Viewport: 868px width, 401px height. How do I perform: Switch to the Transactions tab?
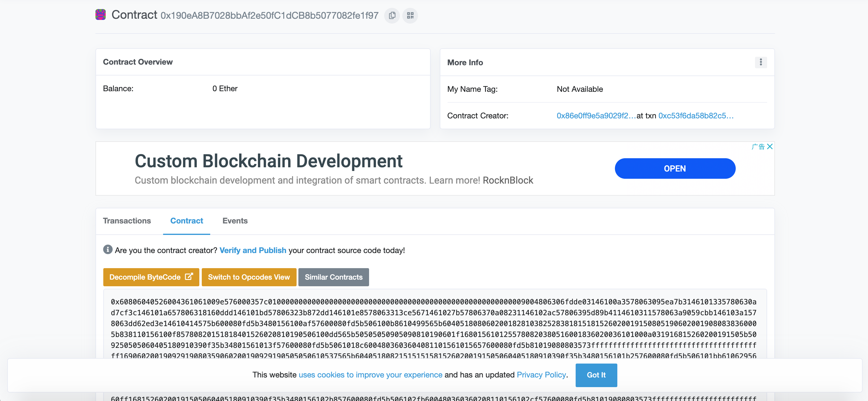click(127, 221)
